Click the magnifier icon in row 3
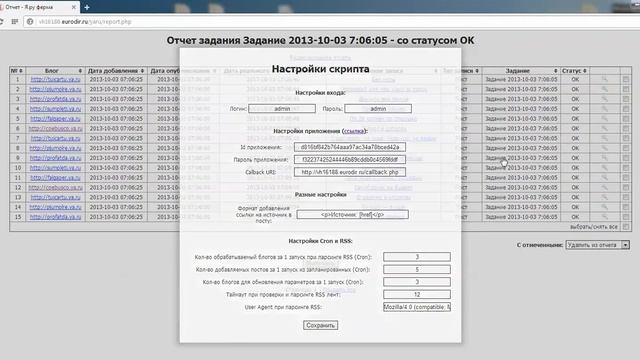The width and height of the screenshot is (640, 360). (604, 99)
